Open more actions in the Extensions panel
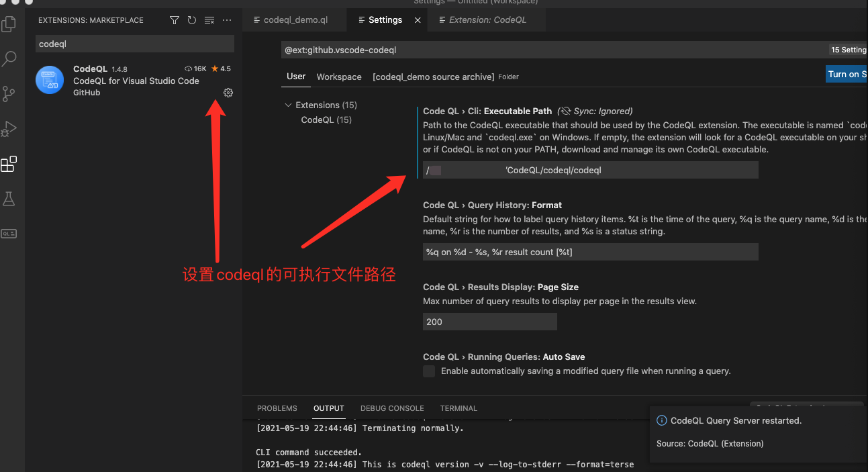Image resolution: width=868 pixels, height=472 pixels. [x=226, y=20]
